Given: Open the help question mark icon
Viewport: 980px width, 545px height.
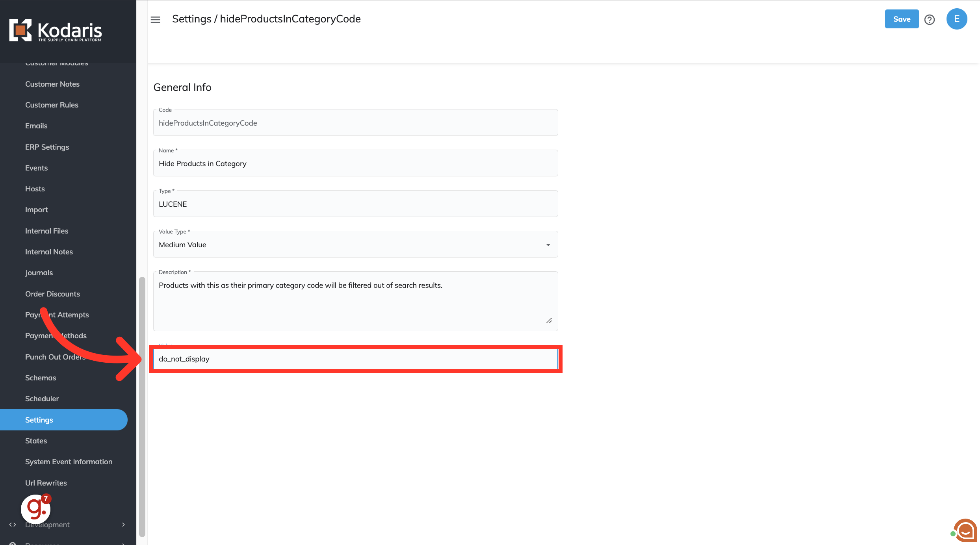Looking at the screenshot, I should click(930, 19).
